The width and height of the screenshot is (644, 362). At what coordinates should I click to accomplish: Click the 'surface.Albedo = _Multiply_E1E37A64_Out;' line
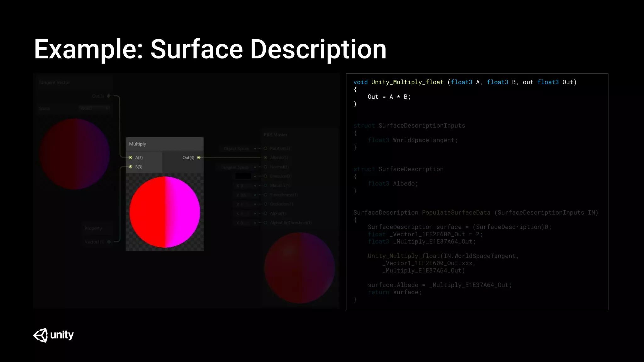pyautogui.click(x=440, y=285)
